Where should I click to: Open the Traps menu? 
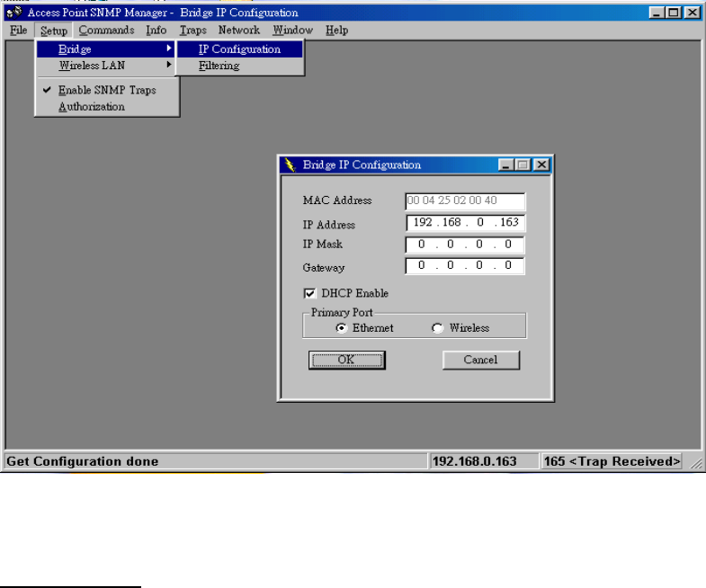click(x=192, y=31)
